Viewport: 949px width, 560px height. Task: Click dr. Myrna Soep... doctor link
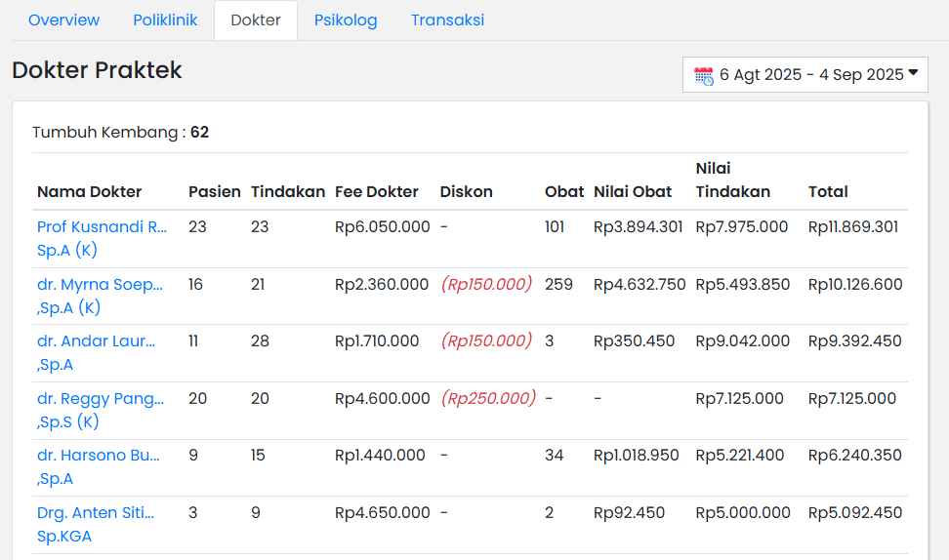(x=100, y=285)
